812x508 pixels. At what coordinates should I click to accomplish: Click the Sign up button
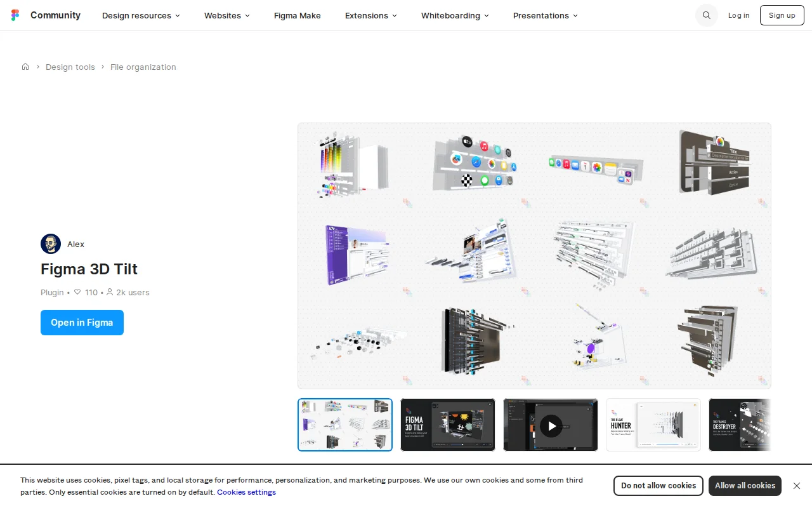[782, 15]
